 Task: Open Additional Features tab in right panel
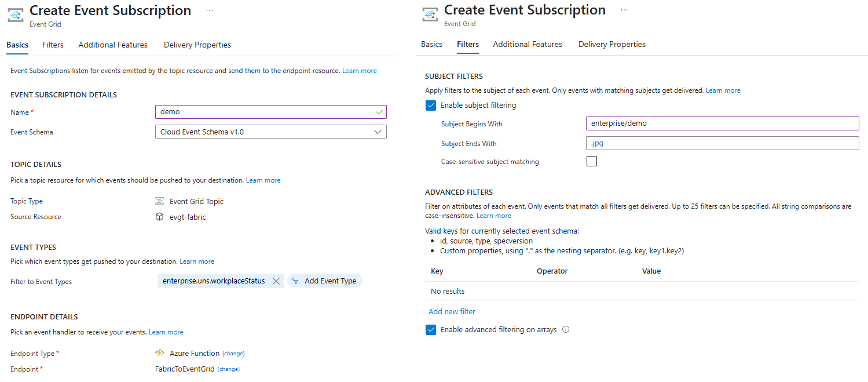coord(528,44)
